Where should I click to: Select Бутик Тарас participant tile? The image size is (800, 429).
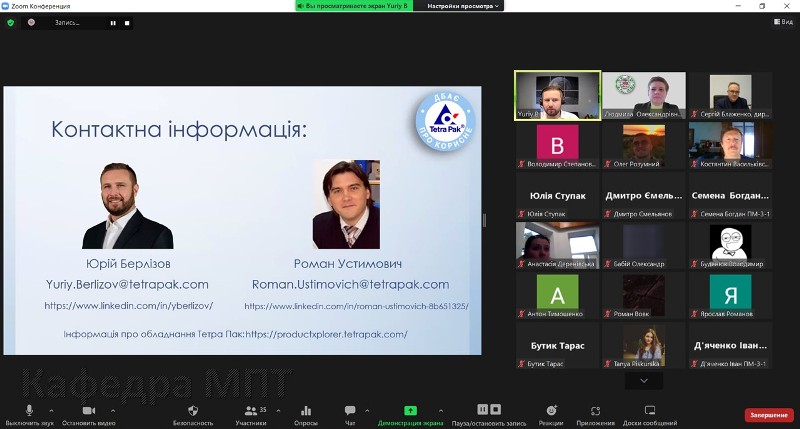pyautogui.click(x=557, y=345)
